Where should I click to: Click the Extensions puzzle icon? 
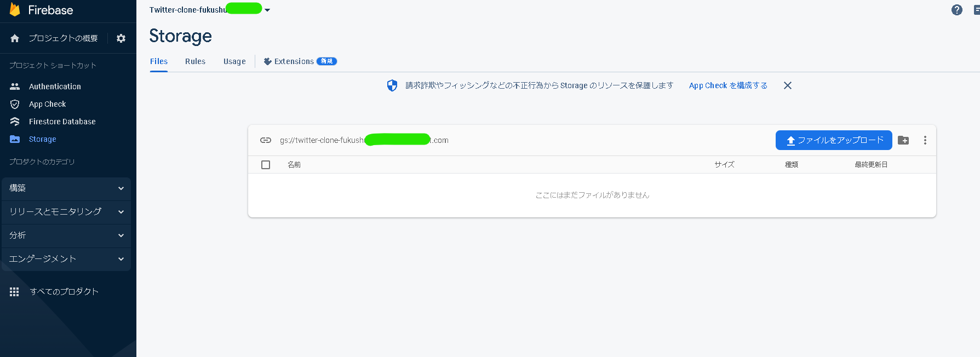pos(267,61)
